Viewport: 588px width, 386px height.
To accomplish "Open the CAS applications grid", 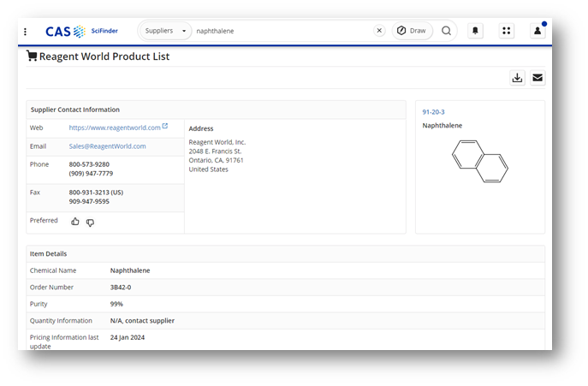I will point(506,31).
